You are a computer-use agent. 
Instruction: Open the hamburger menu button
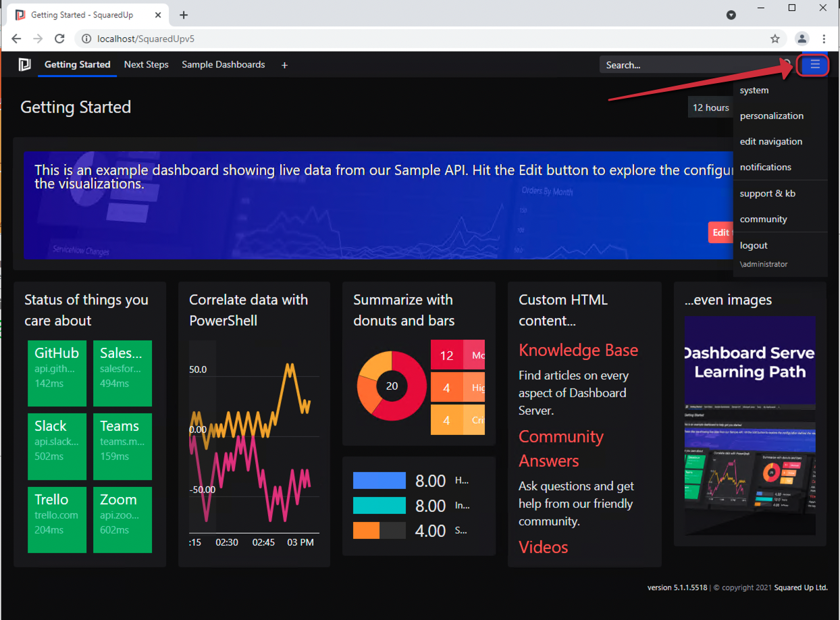point(814,65)
